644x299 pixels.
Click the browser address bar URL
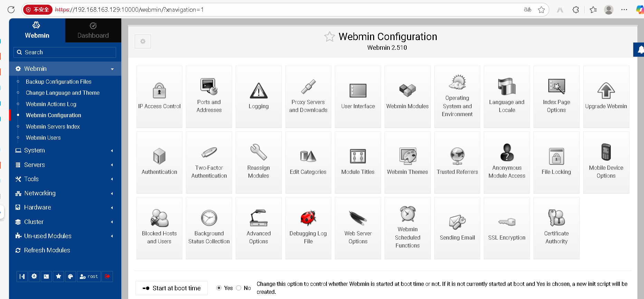[130, 10]
